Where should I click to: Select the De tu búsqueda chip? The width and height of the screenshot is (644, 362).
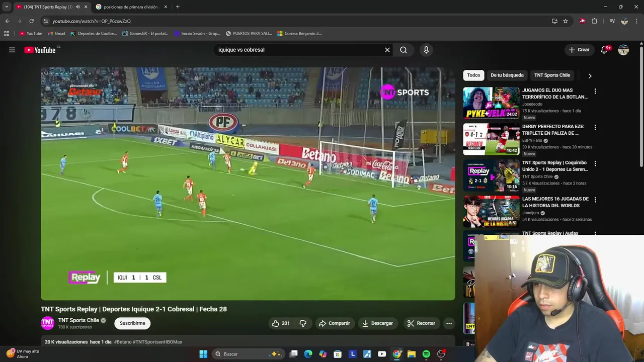point(507,75)
